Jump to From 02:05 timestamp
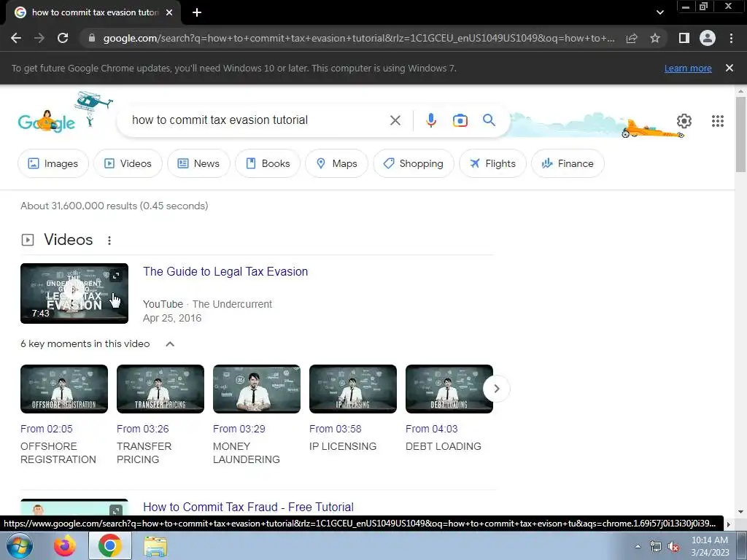The image size is (747, 560). (47, 429)
